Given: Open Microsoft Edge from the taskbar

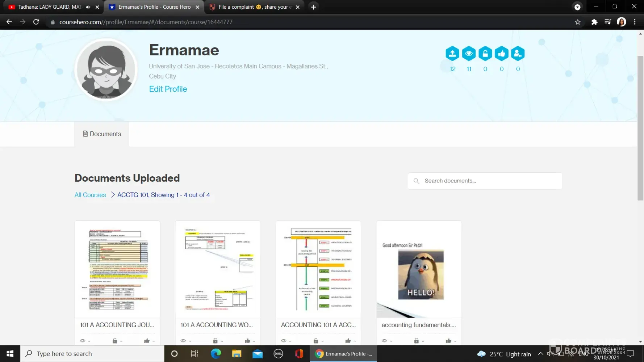Looking at the screenshot, I should point(216,354).
